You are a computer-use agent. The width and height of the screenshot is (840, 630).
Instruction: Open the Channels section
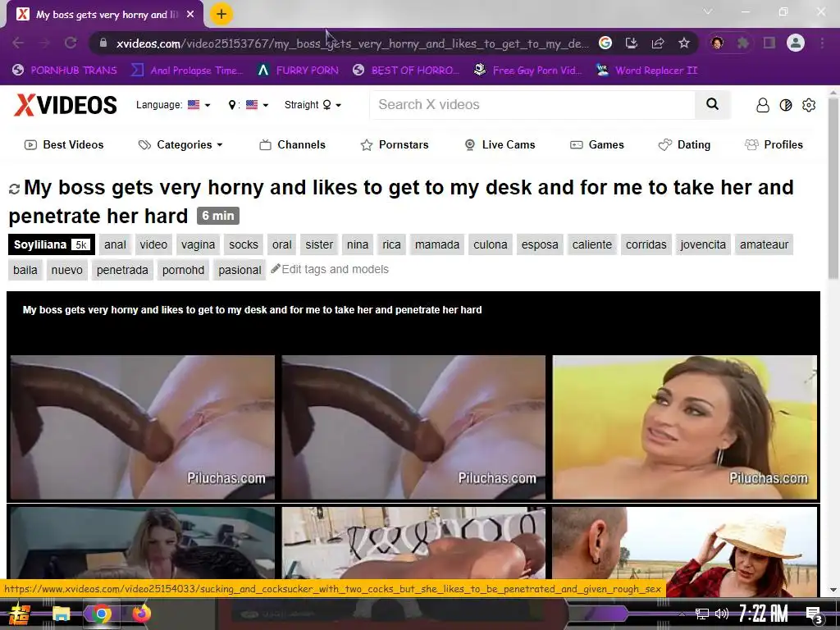(293, 144)
